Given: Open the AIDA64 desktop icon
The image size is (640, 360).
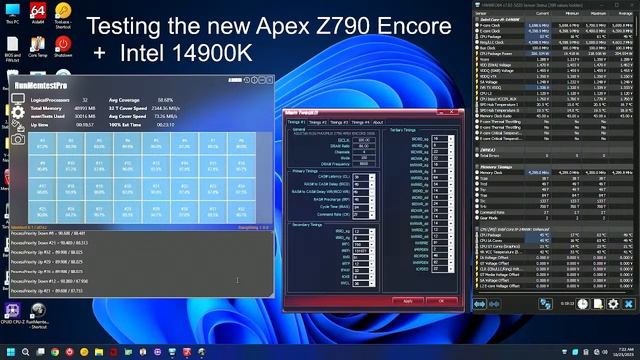Looking at the screenshot, I should click(x=38, y=13).
